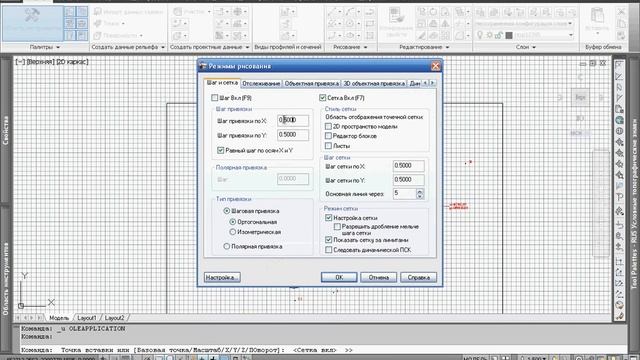Open the 'Свойства' side palette

click(x=6, y=130)
